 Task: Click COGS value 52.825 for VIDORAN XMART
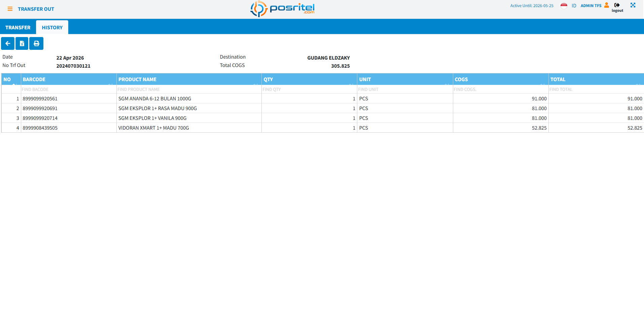click(539, 128)
